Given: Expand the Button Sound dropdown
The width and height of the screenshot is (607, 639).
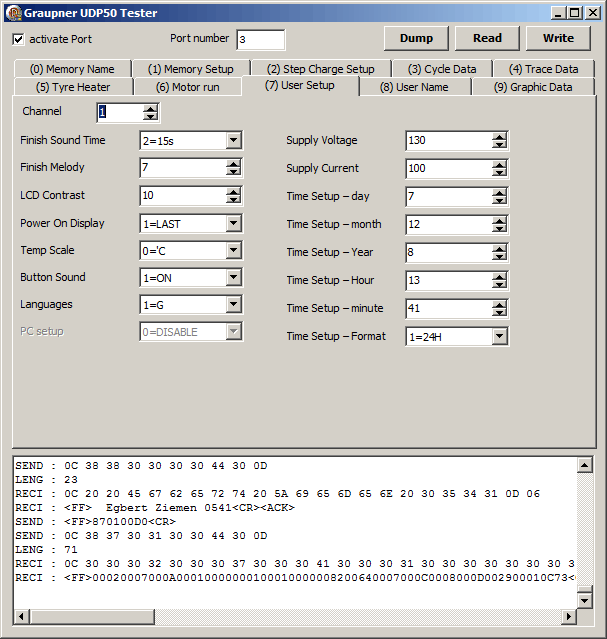Looking at the screenshot, I should point(234,278).
